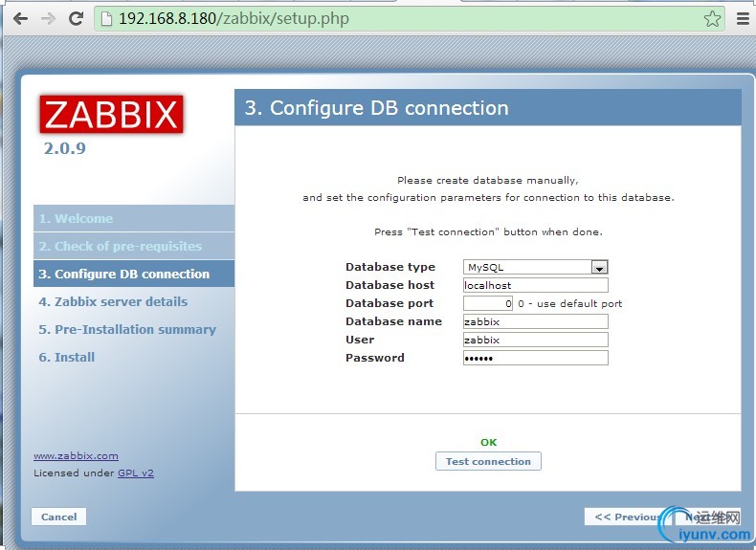Click the 'Database host' label

click(389, 285)
